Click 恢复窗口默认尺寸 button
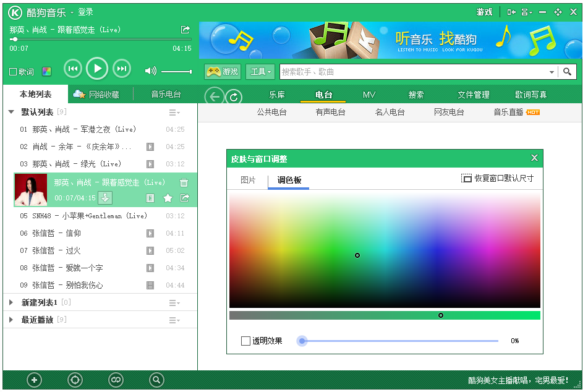The image size is (588, 392). pyautogui.click(x=497, y=178)
